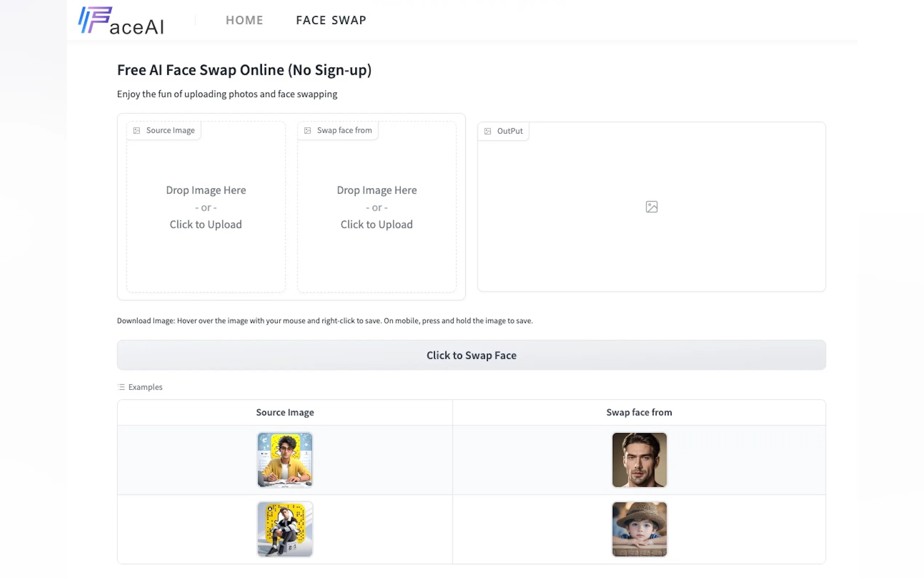Open the HOME menu item
This screenshot has height=578, width=924.
click(x=244, y=20)
